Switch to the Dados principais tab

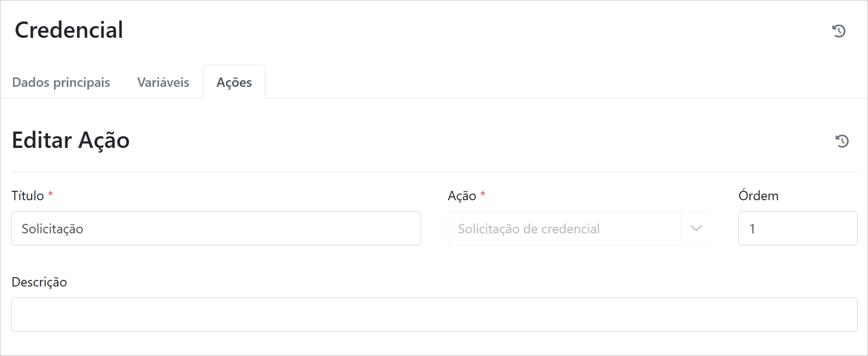pyautogui.click(x=61, y=83)
